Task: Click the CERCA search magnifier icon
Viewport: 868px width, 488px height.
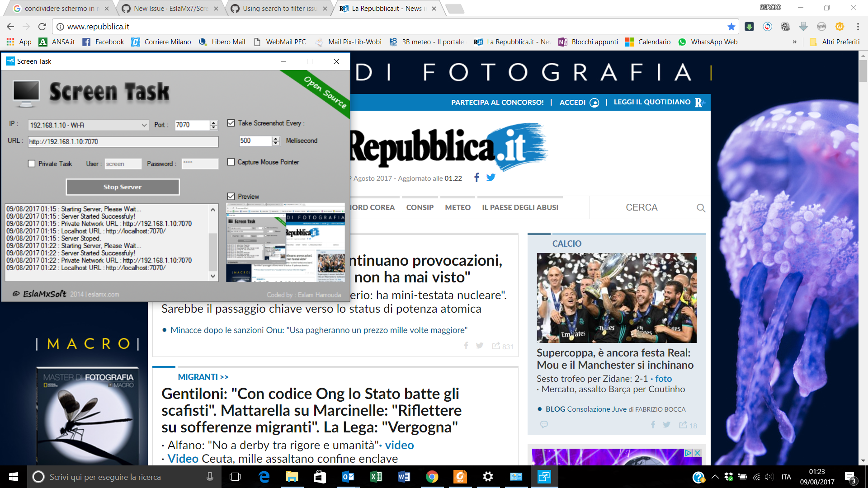Action: (700, 208)
